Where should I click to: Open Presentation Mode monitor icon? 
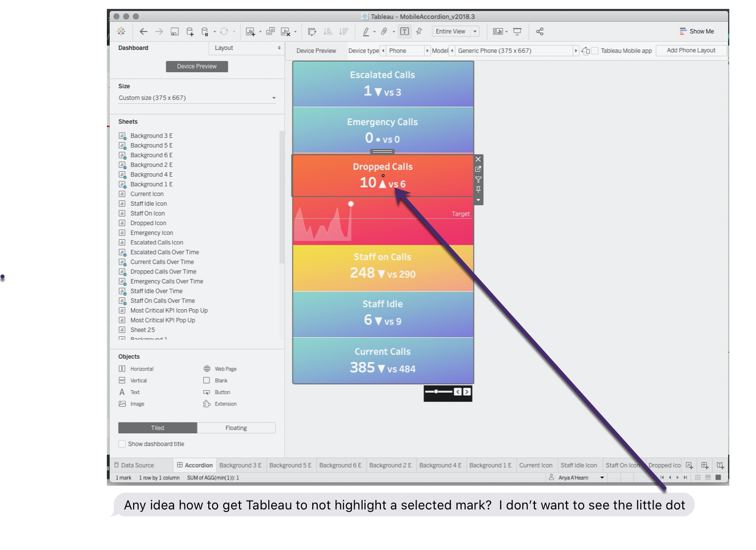(x=517, y=32)
